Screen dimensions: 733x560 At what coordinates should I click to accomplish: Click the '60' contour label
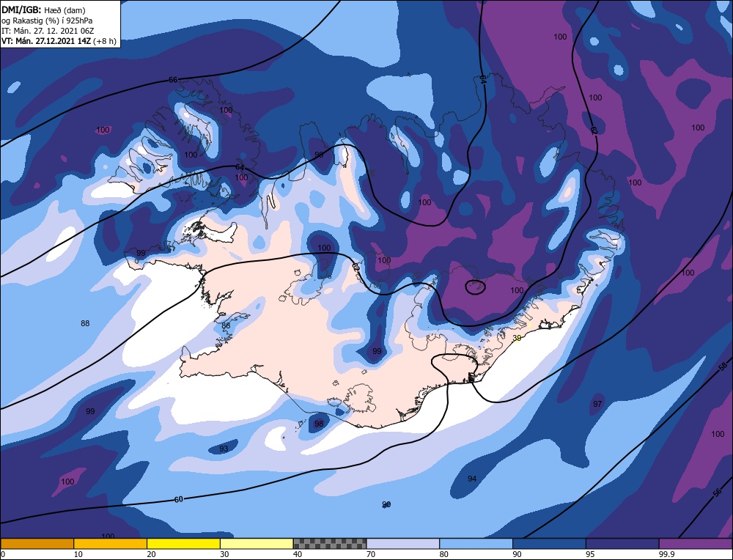[x=179, y=499]
